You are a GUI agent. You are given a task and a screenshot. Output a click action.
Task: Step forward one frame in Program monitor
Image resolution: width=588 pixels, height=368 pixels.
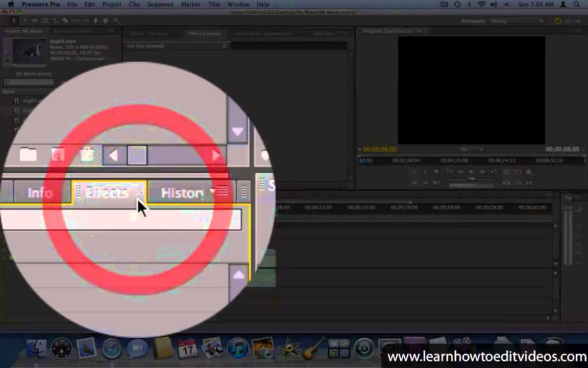(483, 172)
